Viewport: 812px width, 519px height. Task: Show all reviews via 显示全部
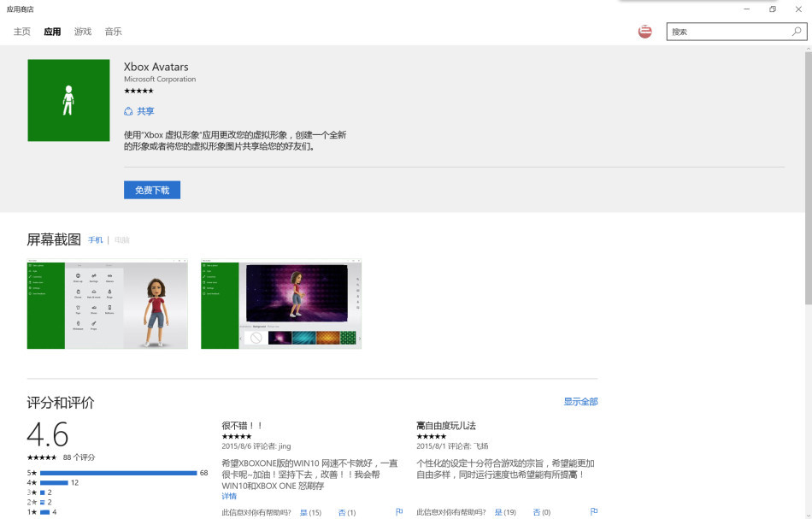(580, 401)
